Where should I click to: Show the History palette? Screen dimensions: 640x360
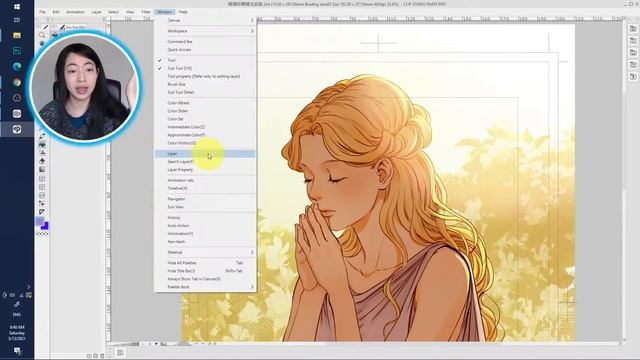click(x=205, y=218)
